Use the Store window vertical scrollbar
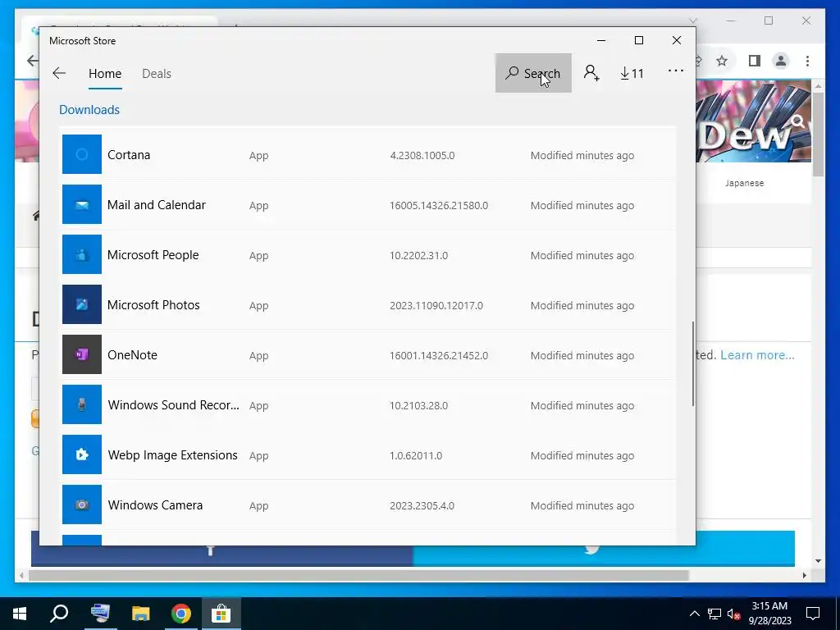This screenshot has height=630, width=840. 692,363
